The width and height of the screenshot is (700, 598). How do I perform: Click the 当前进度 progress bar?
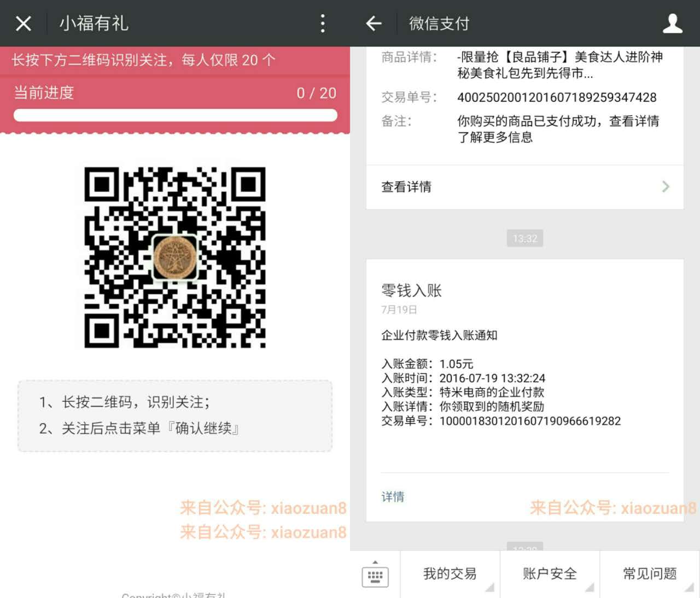175,115
